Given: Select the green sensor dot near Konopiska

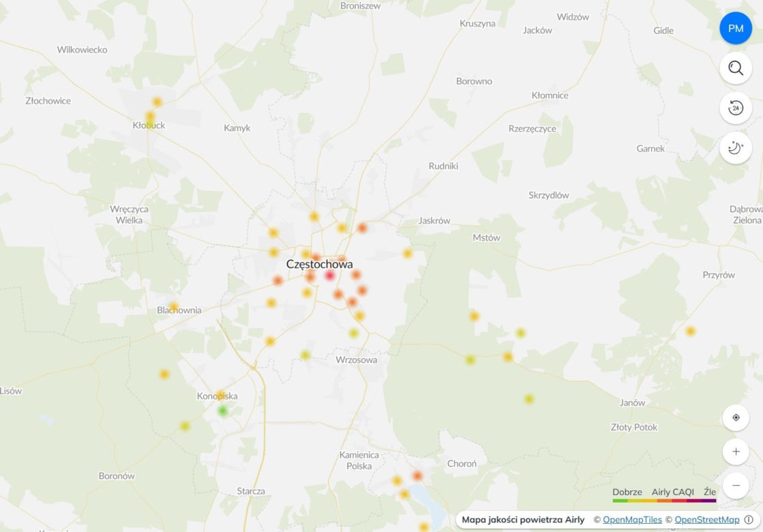Looking at the screenshot, I should tap(223, 411).
